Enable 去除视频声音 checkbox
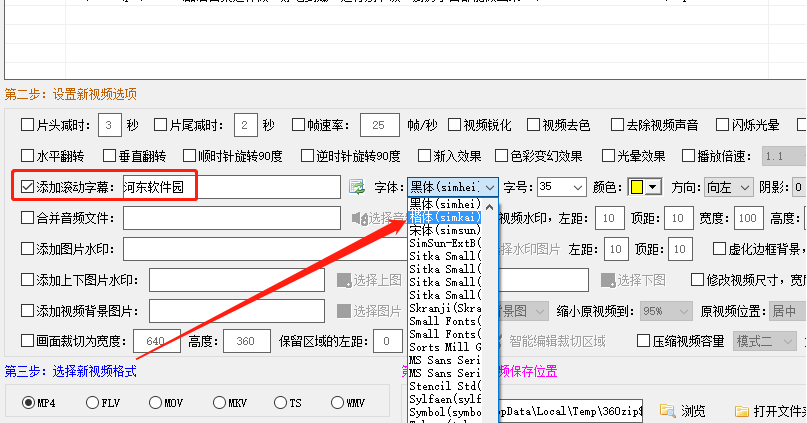The image size is (807, 423). [x=617, y=125]
